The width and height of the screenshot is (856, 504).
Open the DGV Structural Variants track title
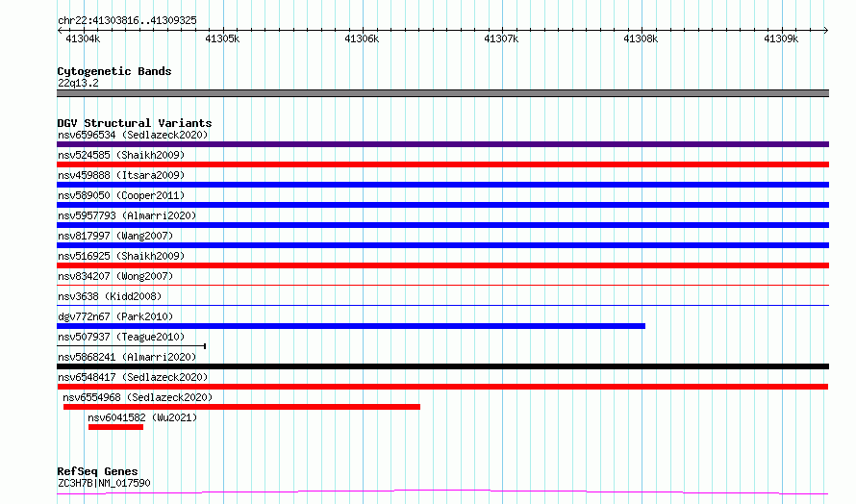[x=135, y=123]
